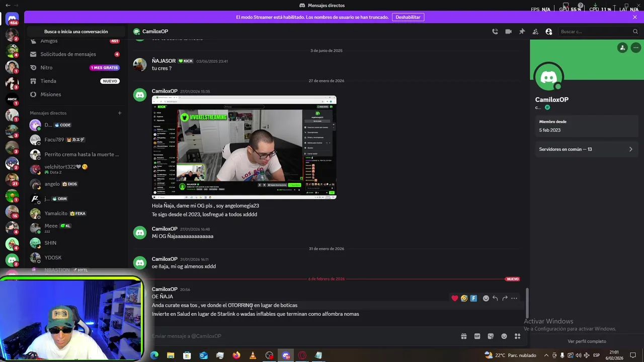
Task: Open Busca o inicia una conversación
Action: click(x=76, y=32)
